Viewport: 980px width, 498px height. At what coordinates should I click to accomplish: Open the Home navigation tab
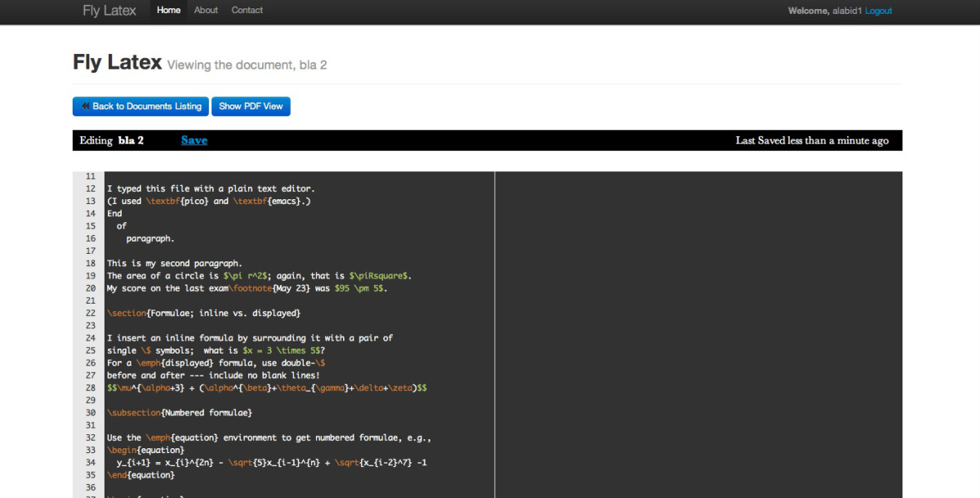[x=168, y=11]
